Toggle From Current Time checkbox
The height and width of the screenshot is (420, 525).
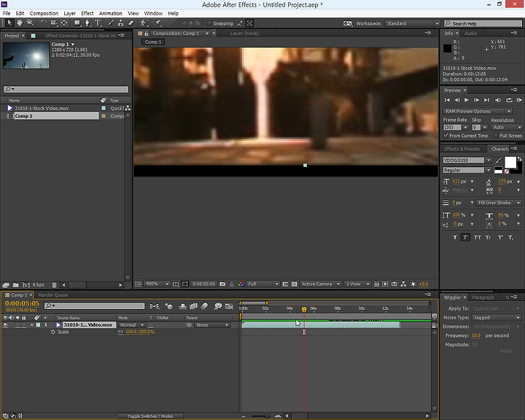coord(446,136)
